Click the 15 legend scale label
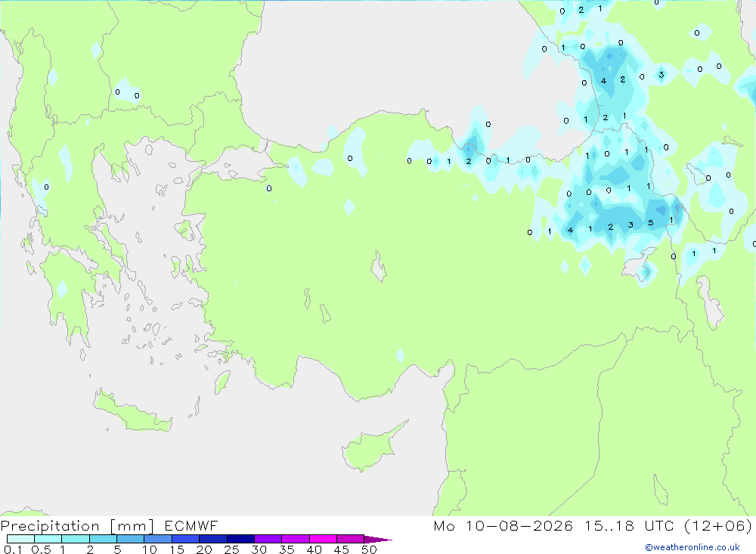 point(177,549)
